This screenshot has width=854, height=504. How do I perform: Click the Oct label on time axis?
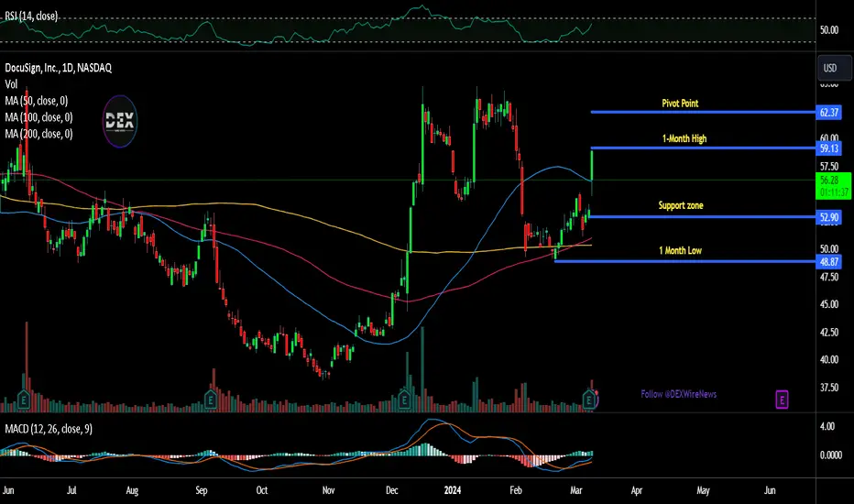(262, 490)
